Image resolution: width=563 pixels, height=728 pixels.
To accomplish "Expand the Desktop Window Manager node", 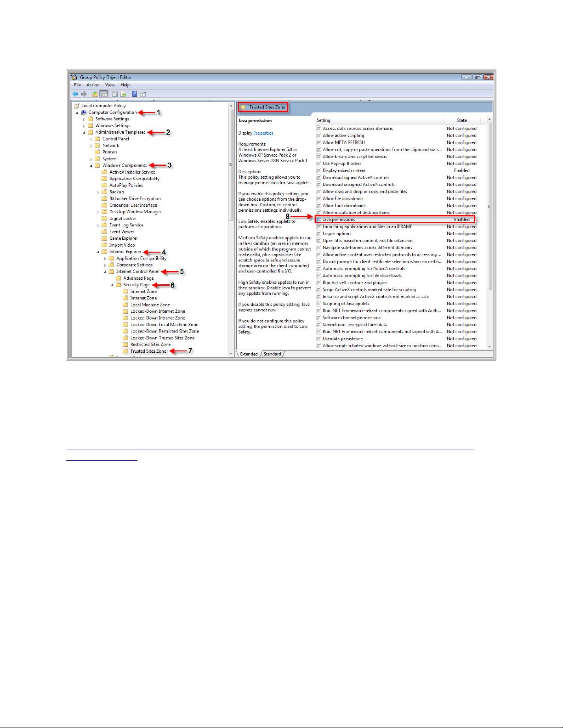I will (x=98, y=212).
